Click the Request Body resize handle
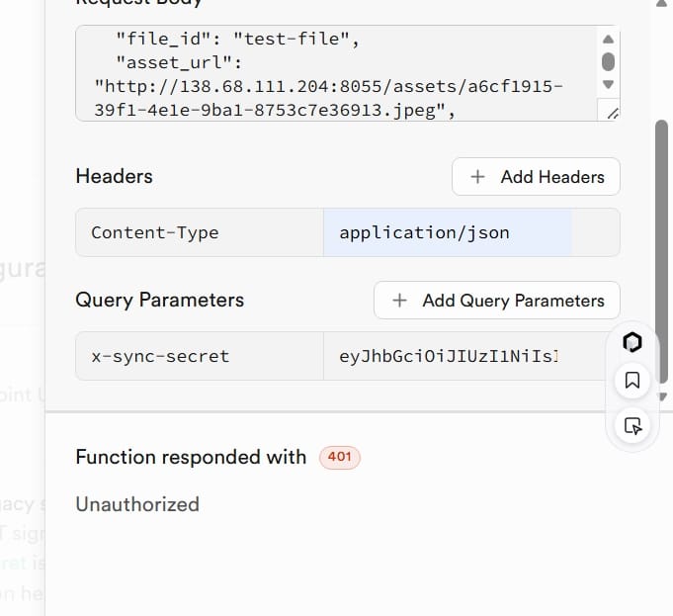The height and width of the screenshot is (616, 673). (x=611, y=113)
